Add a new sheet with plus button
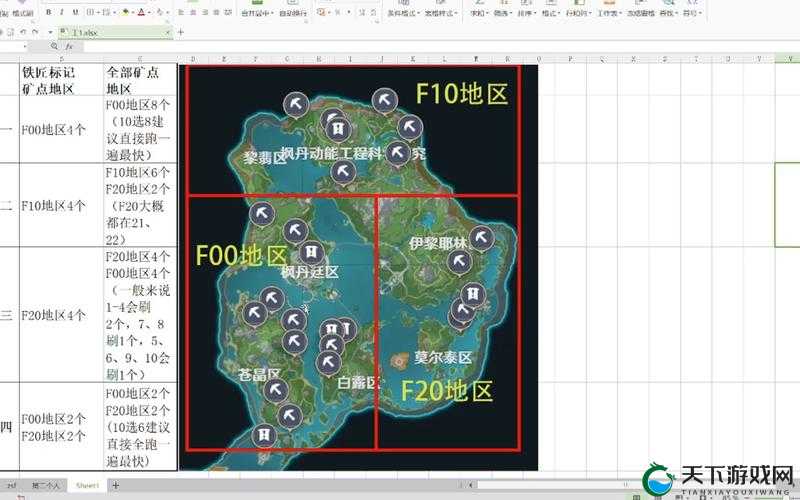Image resolution: width=800 pixels, height=500 pixels. pos(115,485)
